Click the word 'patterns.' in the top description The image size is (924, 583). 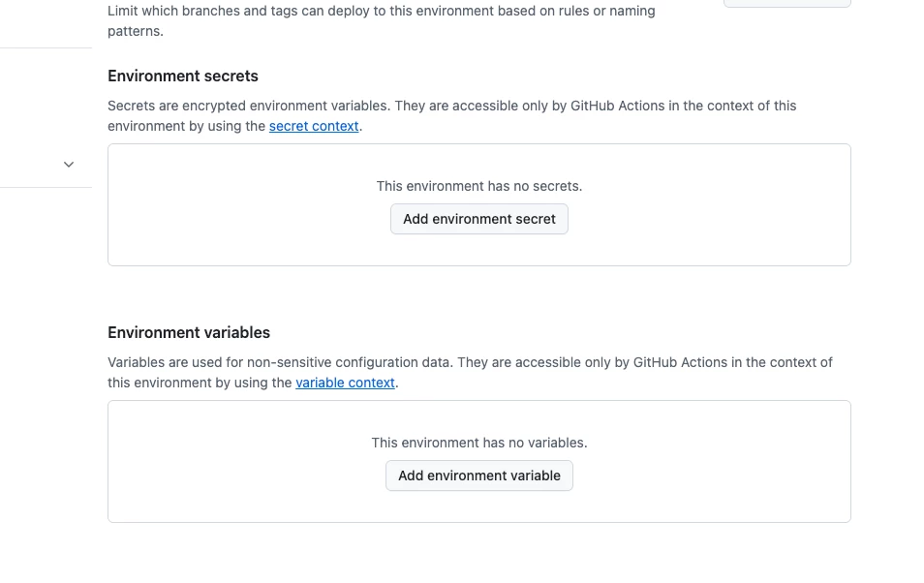coord(136,31)
